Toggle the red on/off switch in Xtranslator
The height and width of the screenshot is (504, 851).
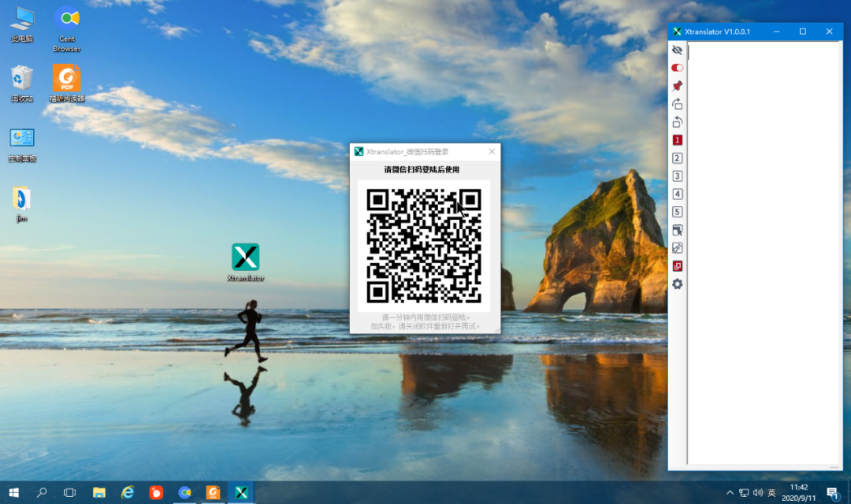(x=677, y=68)
